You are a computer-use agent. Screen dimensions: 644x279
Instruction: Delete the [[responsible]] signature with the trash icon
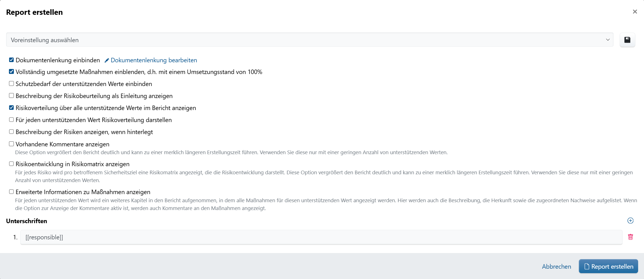point(630,237)
